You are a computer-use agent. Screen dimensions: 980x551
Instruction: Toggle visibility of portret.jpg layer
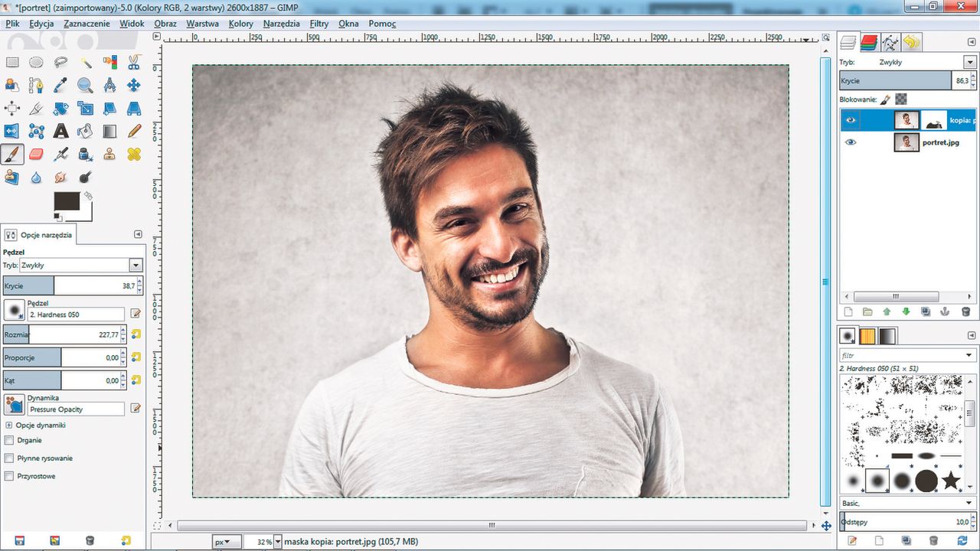(851, 142)
